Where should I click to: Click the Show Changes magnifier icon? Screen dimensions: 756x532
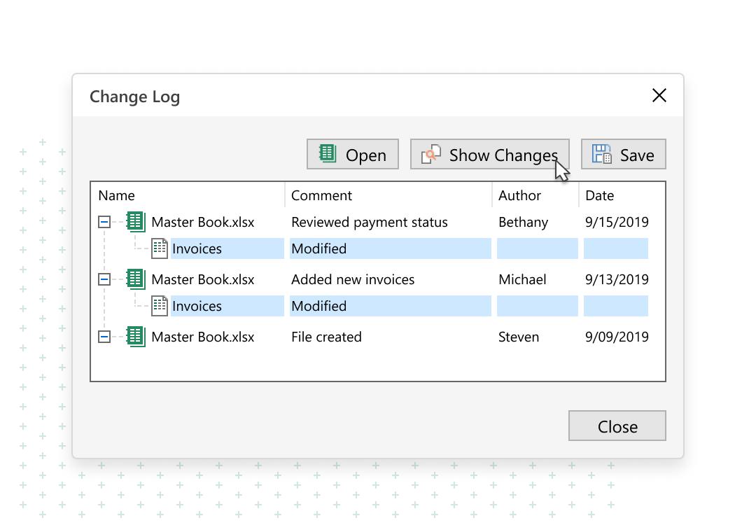tap(431, 154)
